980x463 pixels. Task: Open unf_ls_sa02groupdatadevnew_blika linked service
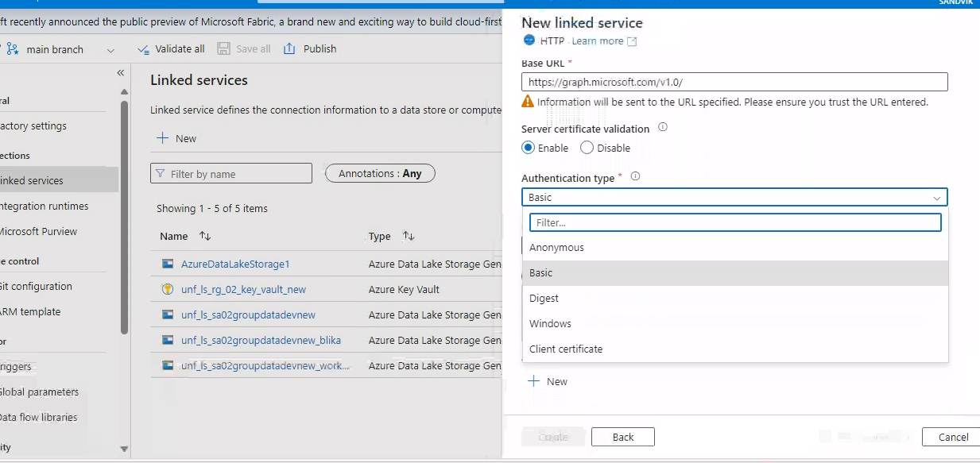(261, 341)
